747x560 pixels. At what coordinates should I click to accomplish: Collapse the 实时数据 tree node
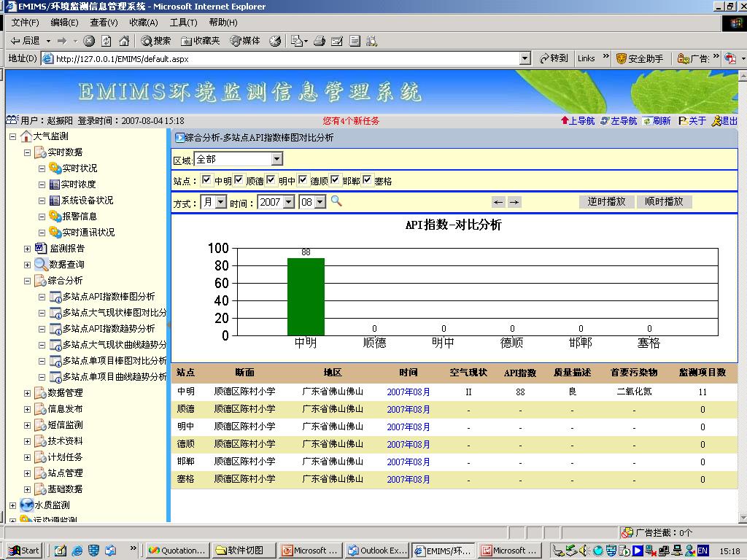pos(27,153)
